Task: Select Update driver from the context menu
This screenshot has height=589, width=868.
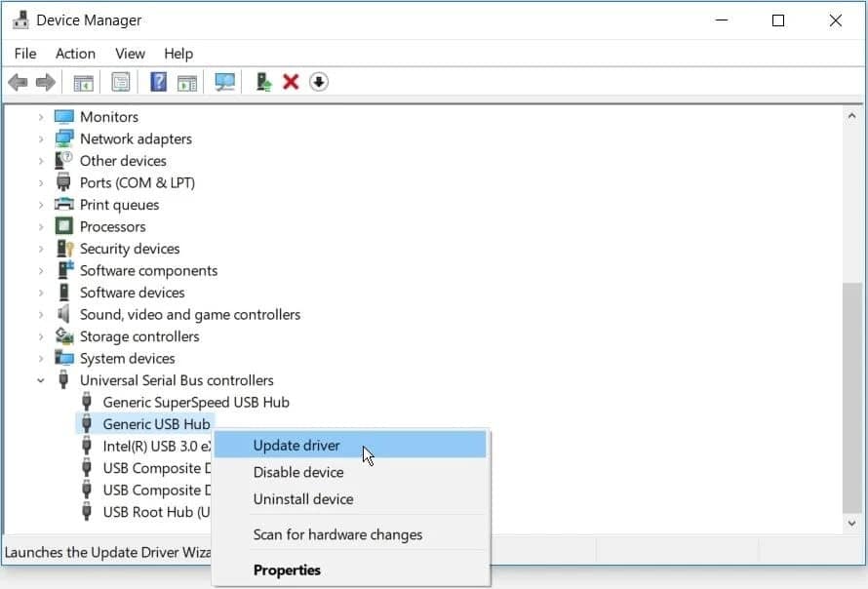Action: pyautogui.click(x=296, y=445)
